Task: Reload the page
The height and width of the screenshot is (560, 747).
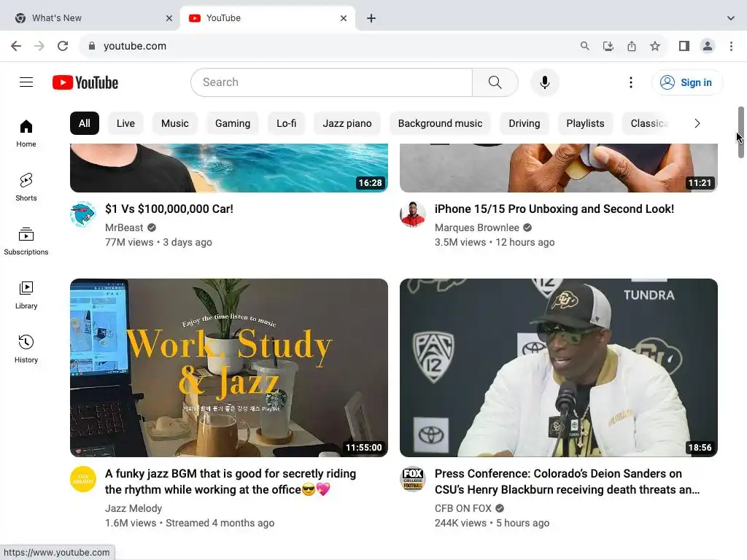Action: 63,46
